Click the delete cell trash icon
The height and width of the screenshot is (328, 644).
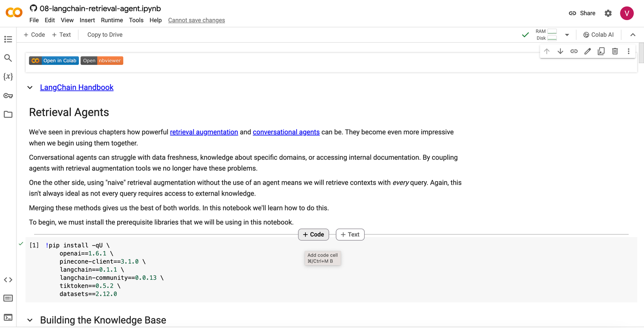coord(615,51)
